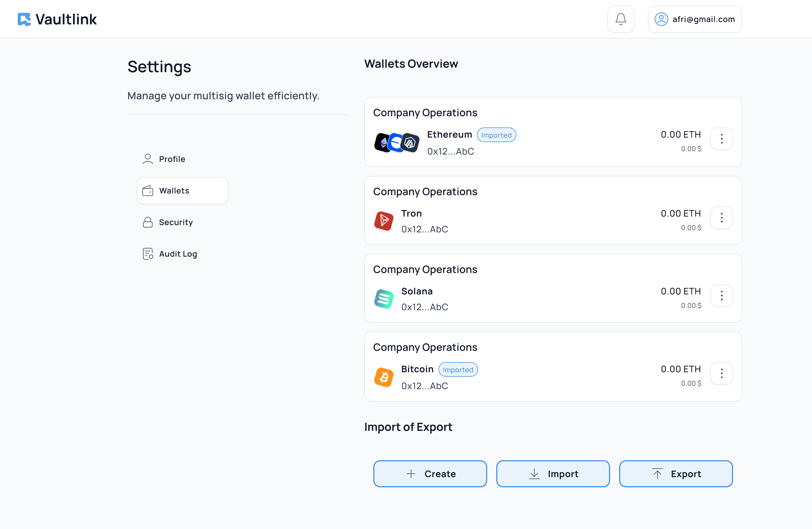The image size is (812, 529).
Task: Create a new wallet
Action: (x=430, y=474)
